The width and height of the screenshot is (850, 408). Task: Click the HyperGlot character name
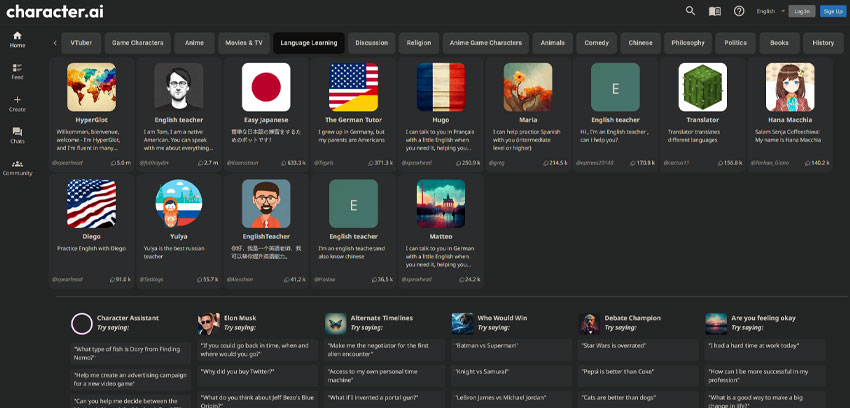point(91,120)
